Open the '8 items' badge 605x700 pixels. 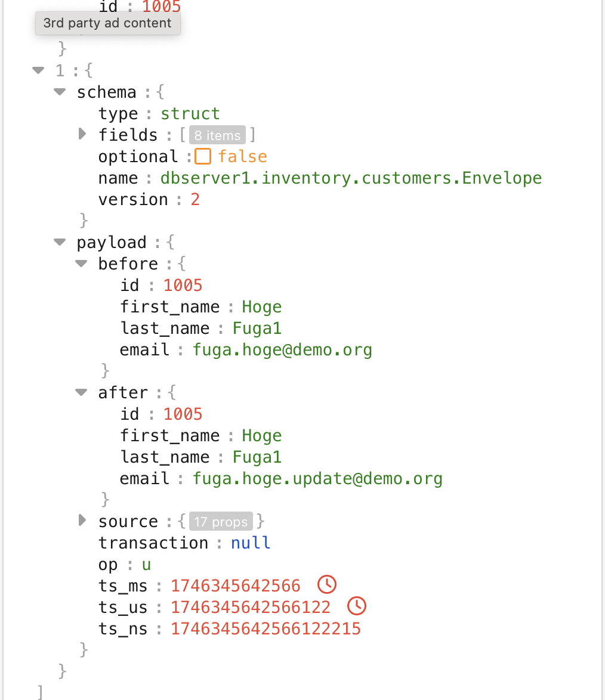coord(217,135)
